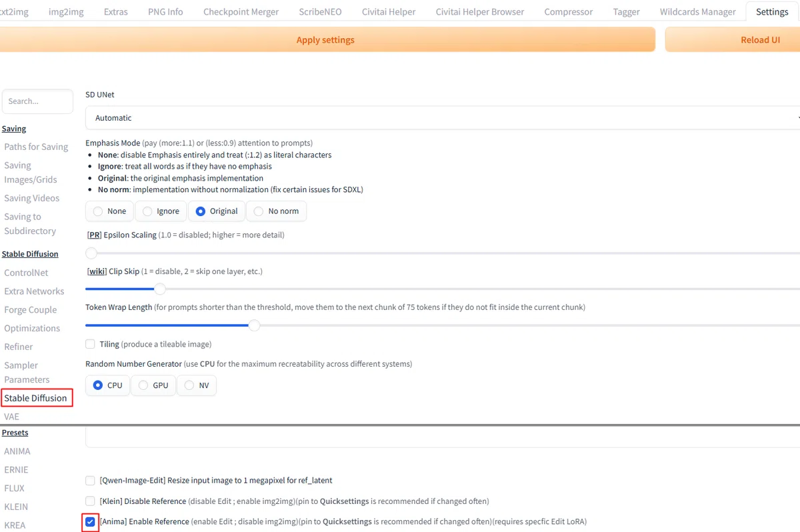The width and height of the screenshot is (800, 532).
Task: Open Sampler Parameters settings
Action: pyautogui.click(x=27, y=372)
